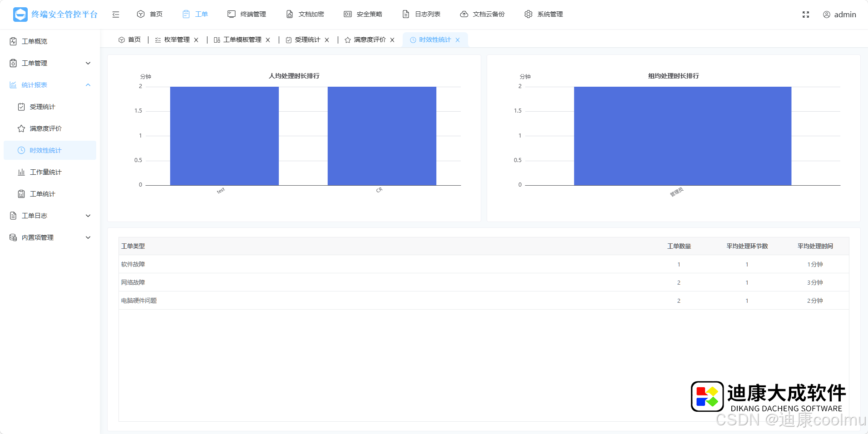This screenshot has height=434, width=868.
Task: Click the 3分钟 average time cell
Action: coord(815,282)
